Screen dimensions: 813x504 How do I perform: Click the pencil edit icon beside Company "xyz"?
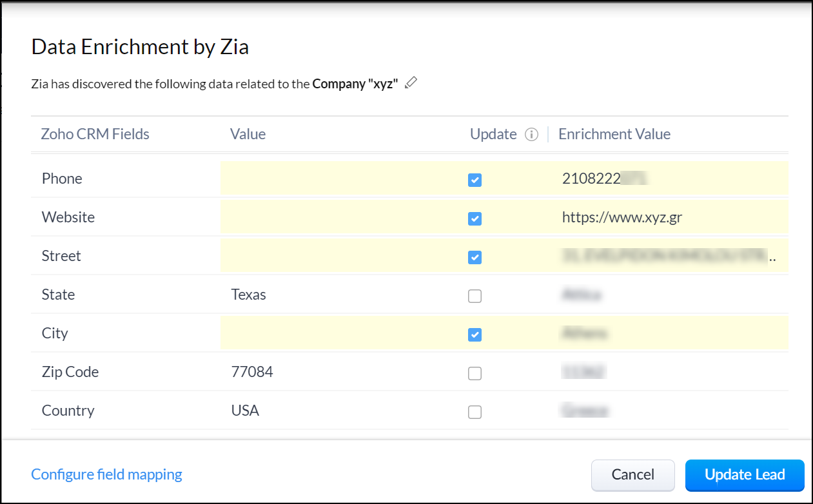coord(411,83)
